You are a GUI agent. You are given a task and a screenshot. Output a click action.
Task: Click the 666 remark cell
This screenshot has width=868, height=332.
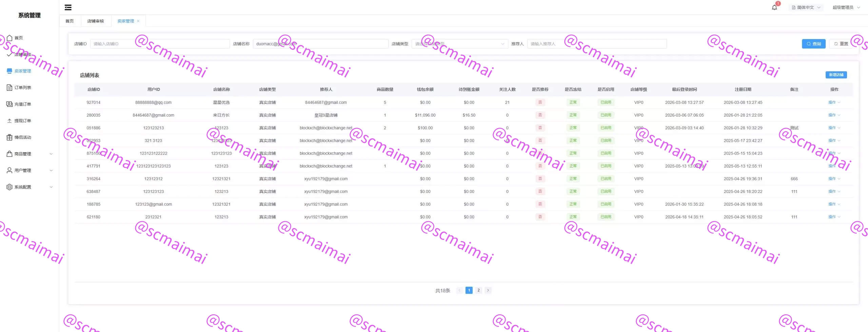coord(794,179)
